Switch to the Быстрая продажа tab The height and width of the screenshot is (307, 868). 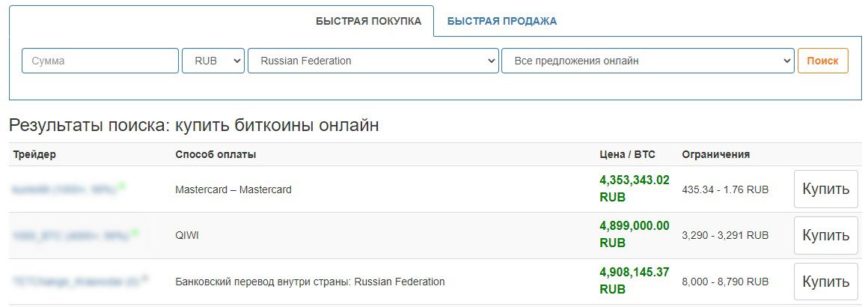point(501,21)
